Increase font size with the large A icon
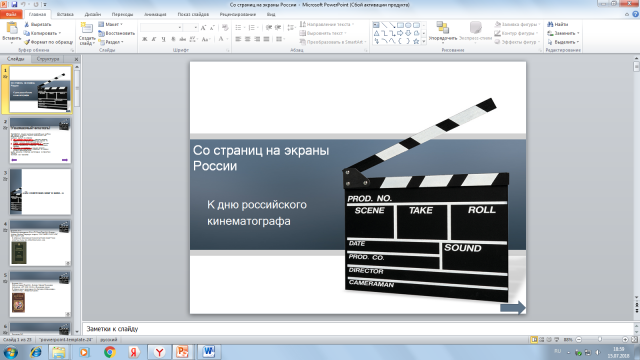The height and width of the screenshot is (360, 640). tap(203, 27)
